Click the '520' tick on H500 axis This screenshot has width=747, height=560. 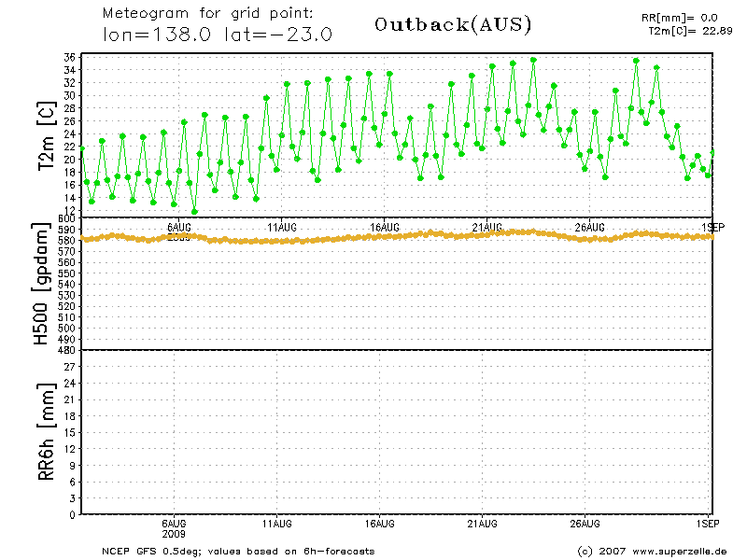67,306
